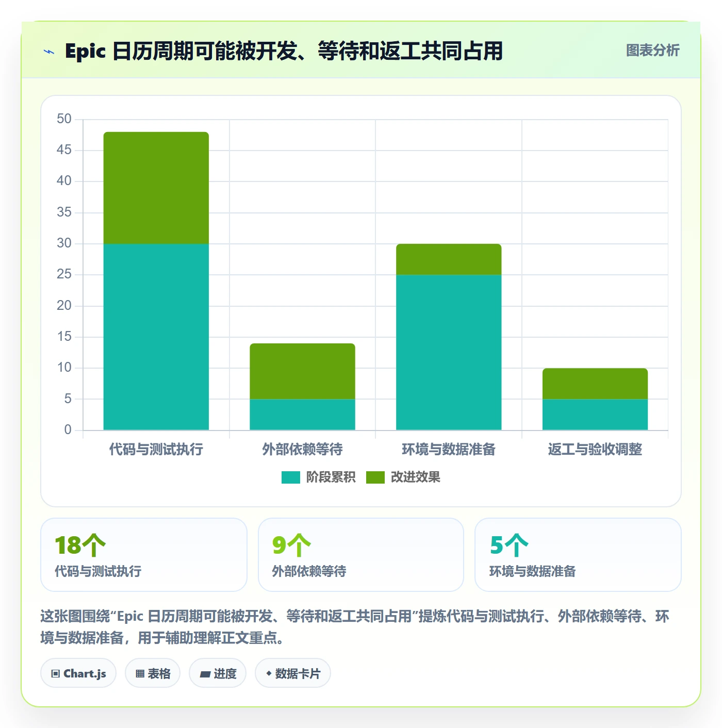This screenshot has width=722, height=728.
Task: Click the y-axis value 50
Action: [64, 119]
